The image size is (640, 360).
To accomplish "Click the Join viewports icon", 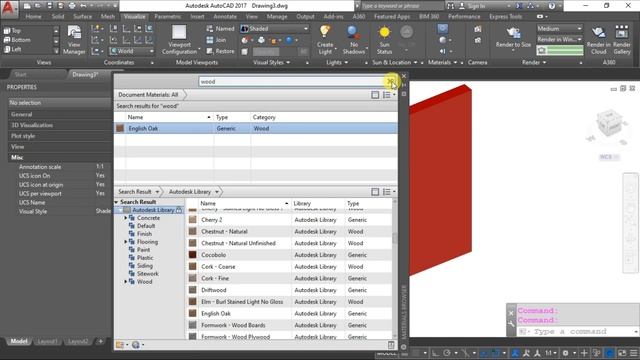I will point(210,40).
